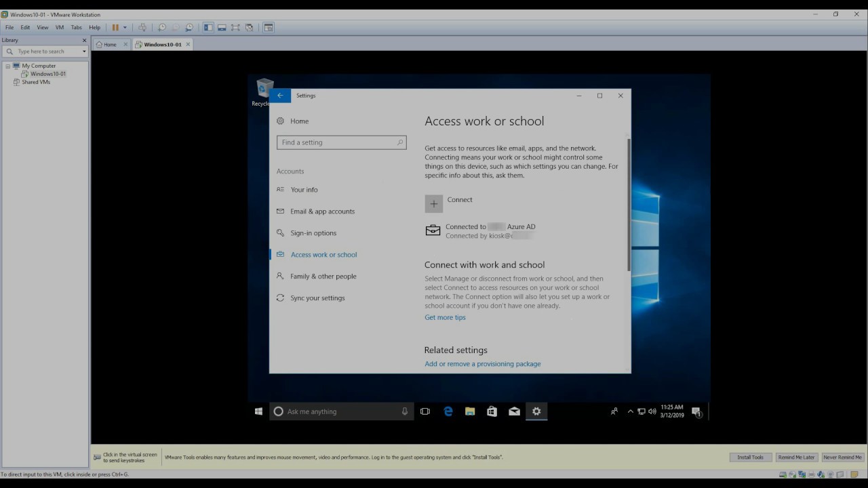Click the Settings gear taskbar icon
Screen dimensions: 868x488
[x=536, y=411]
